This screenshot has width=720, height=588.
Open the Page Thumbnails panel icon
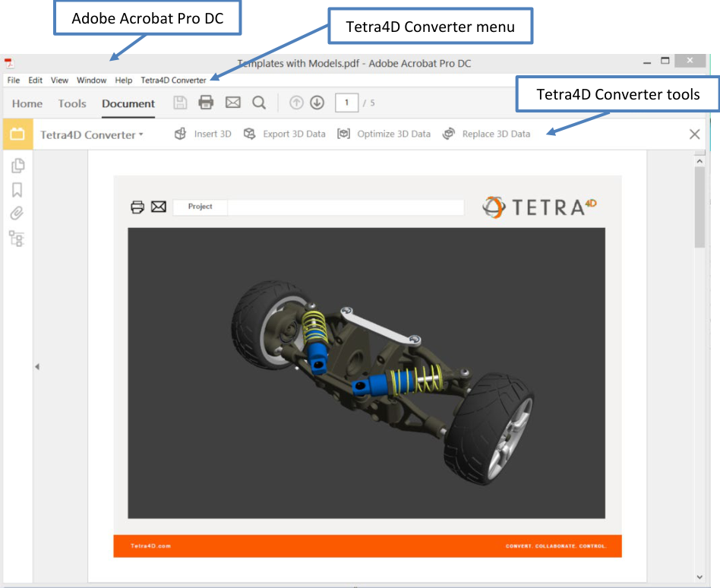click(x=17, y=166)
